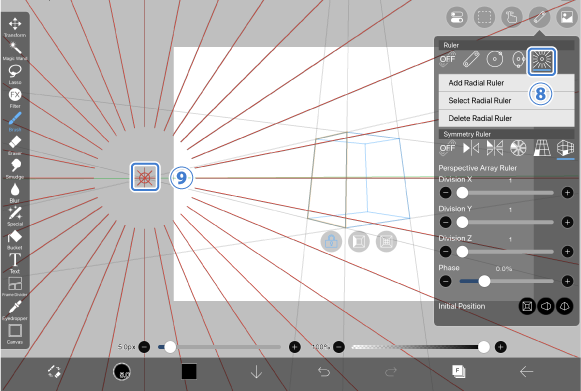Increase Division X with plus button
This screenshot has height=391, width=581.
(x=567, y=193)
